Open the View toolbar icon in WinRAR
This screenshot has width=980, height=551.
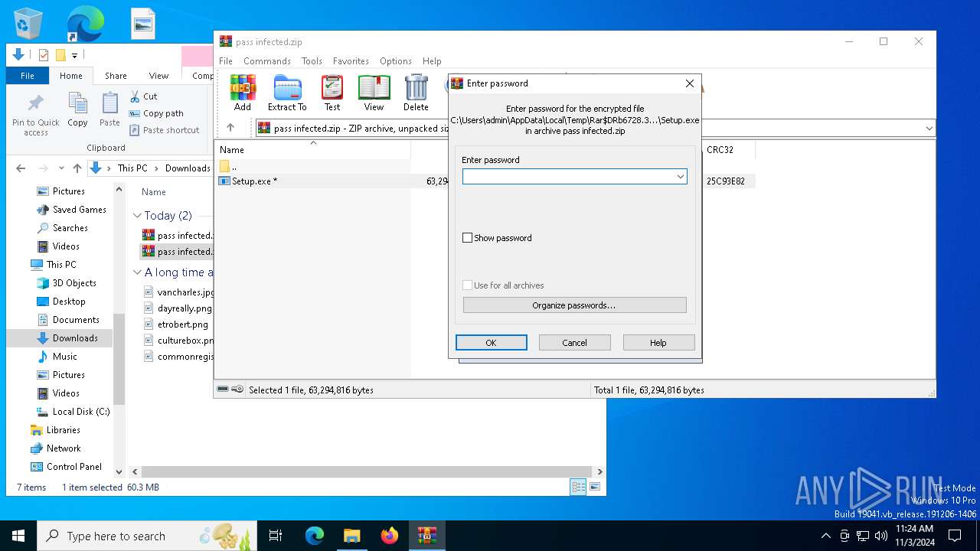pyautogui.click(x=374, y=93)
